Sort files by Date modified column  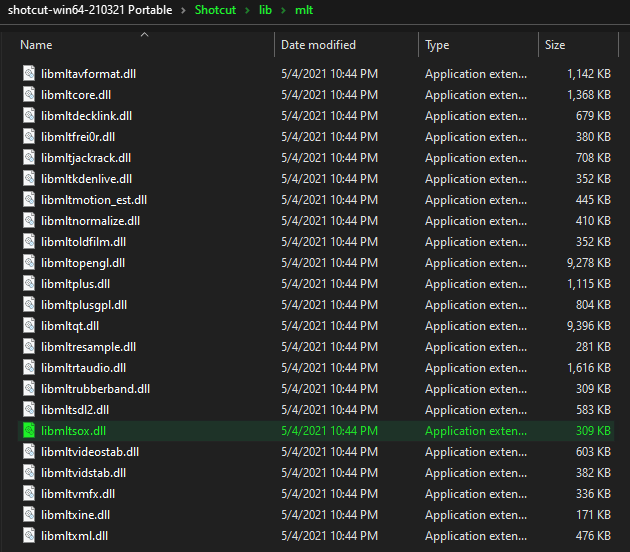318,45
